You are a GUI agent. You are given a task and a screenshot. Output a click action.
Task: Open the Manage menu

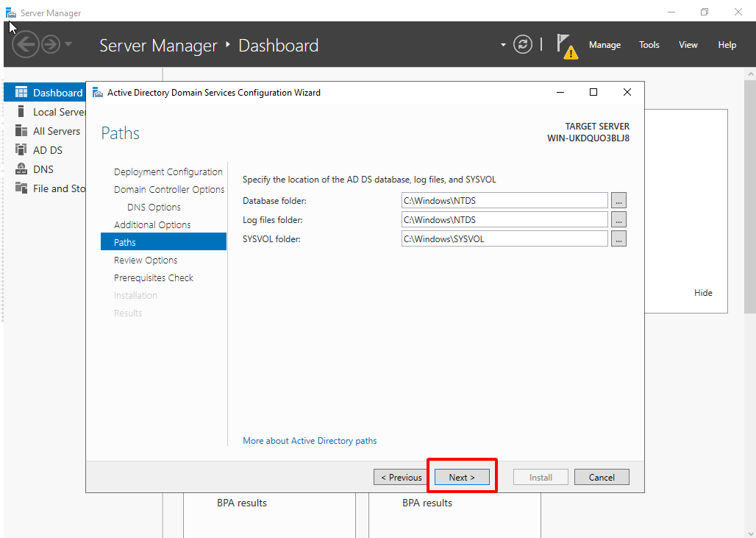[605, 45]
